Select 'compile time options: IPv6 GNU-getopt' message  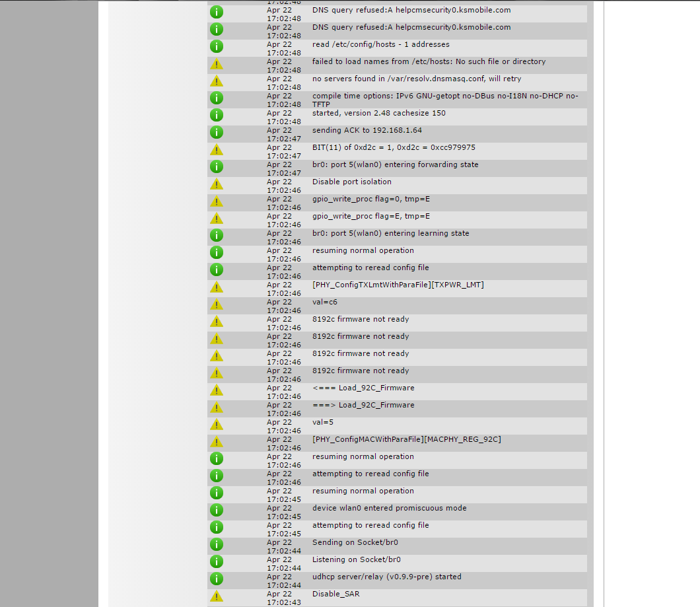pyautogui.click(x=445, y=100)
